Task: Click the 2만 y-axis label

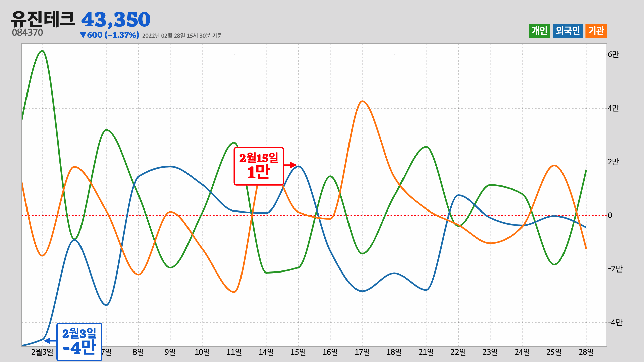Action: [x=613, y=162]
